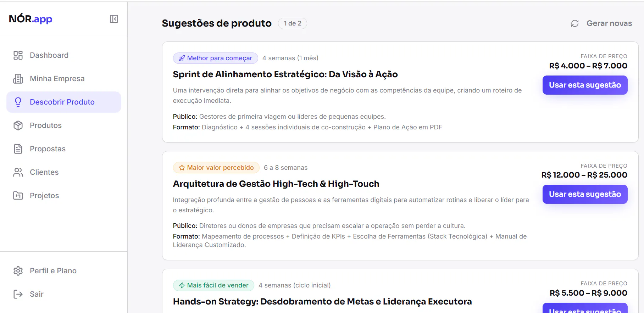Open the NÓR.app logo home link

30,19
